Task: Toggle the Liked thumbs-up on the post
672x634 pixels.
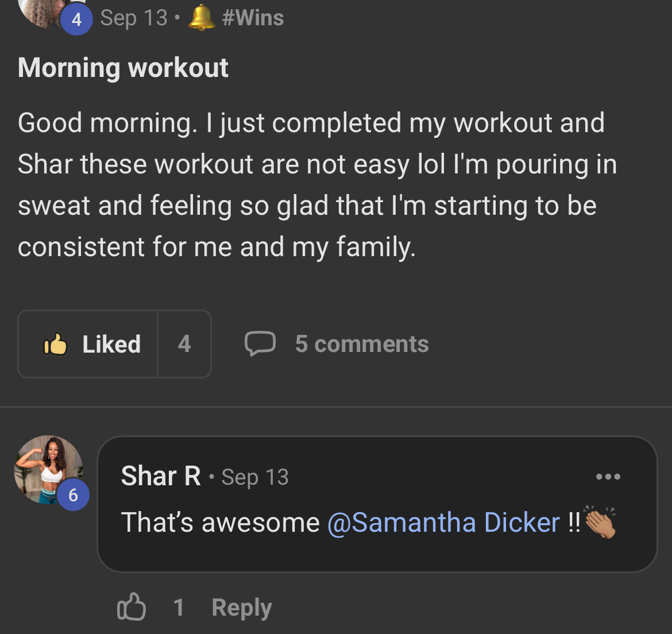Action: click(x=88, y=344)
